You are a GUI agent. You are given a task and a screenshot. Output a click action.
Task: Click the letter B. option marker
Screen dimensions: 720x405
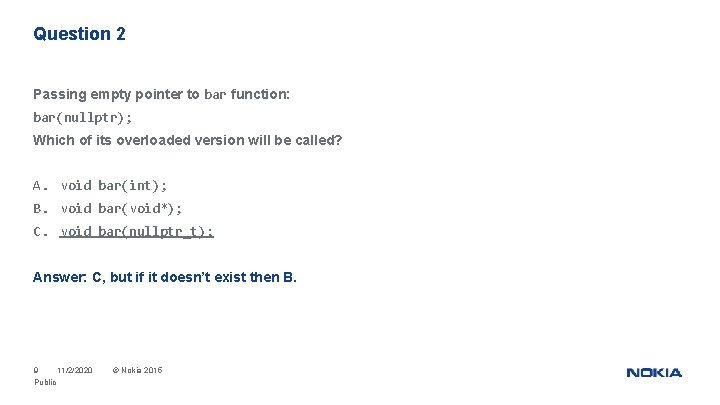pos(40,208)
